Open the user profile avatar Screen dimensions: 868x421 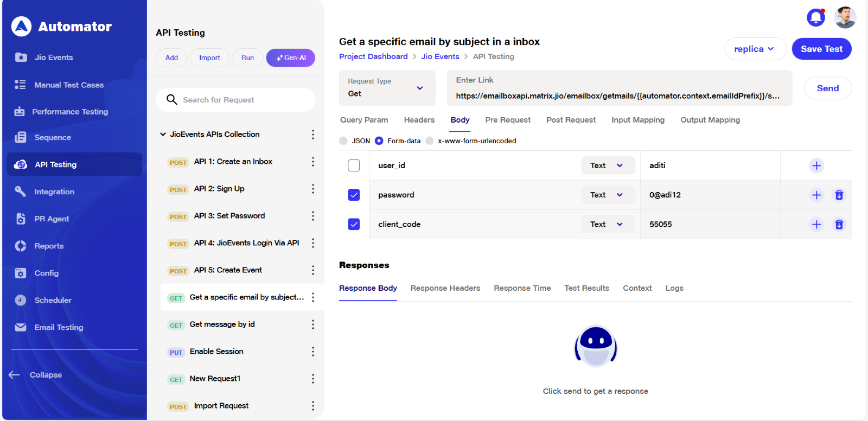[845, 18]
